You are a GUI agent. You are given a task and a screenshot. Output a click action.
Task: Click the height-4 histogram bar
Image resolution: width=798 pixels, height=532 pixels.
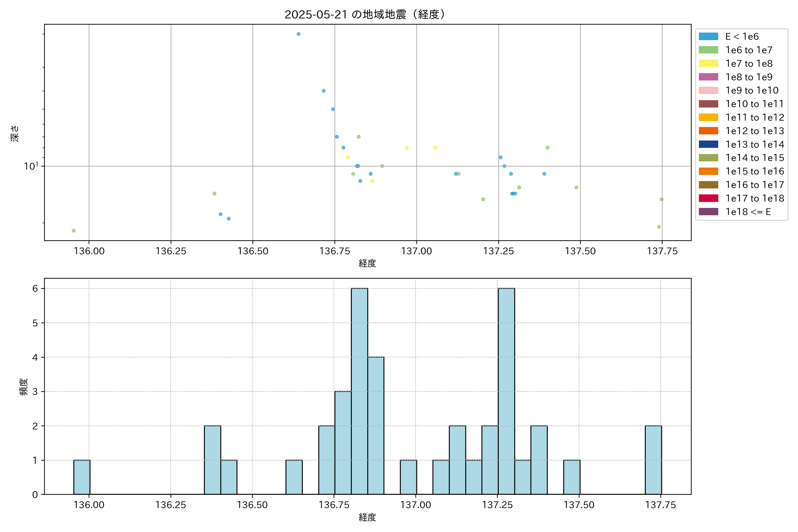click(x=376, y=425)
